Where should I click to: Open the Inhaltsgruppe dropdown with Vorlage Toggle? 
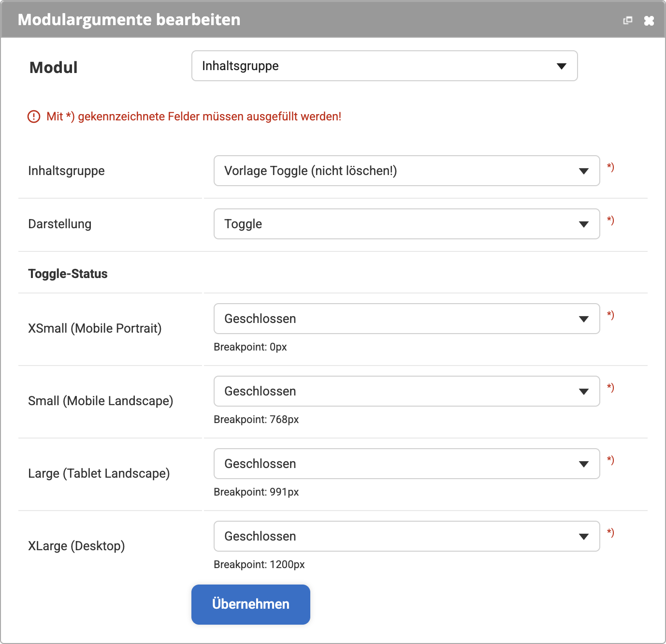pyautogui.click(x=407, y=171)
